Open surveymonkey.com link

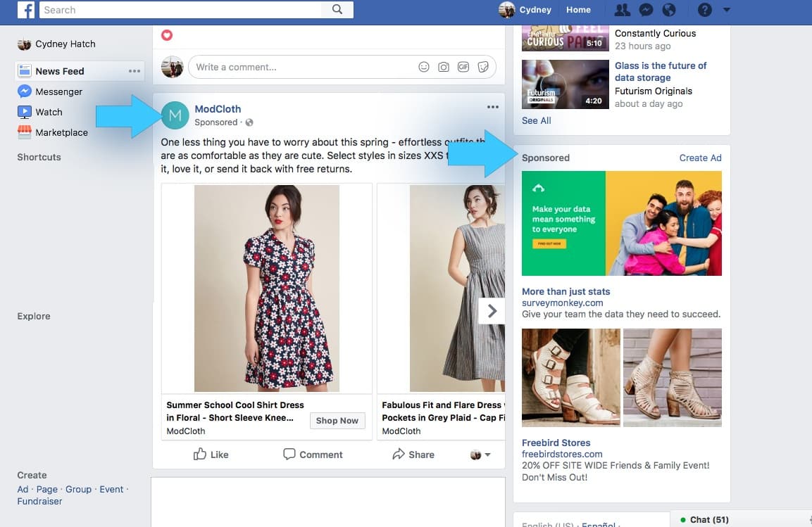pos(562,303)
